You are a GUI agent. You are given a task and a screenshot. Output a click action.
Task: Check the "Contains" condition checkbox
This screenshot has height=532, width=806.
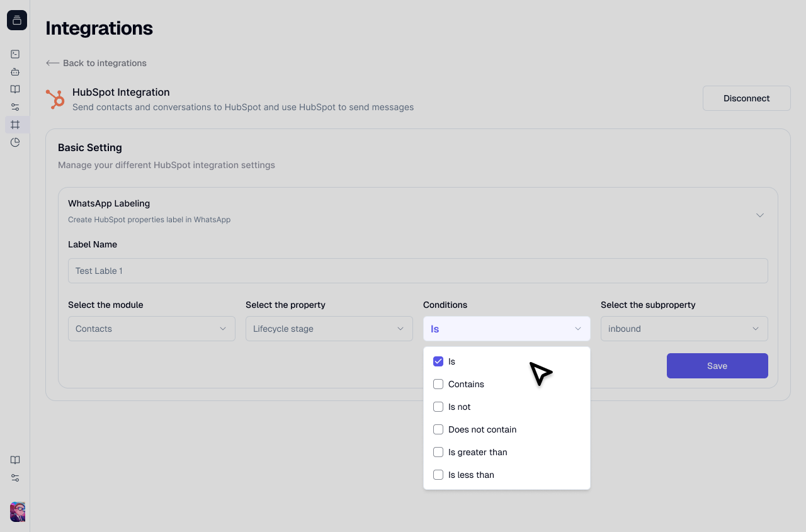click(438, 384)
